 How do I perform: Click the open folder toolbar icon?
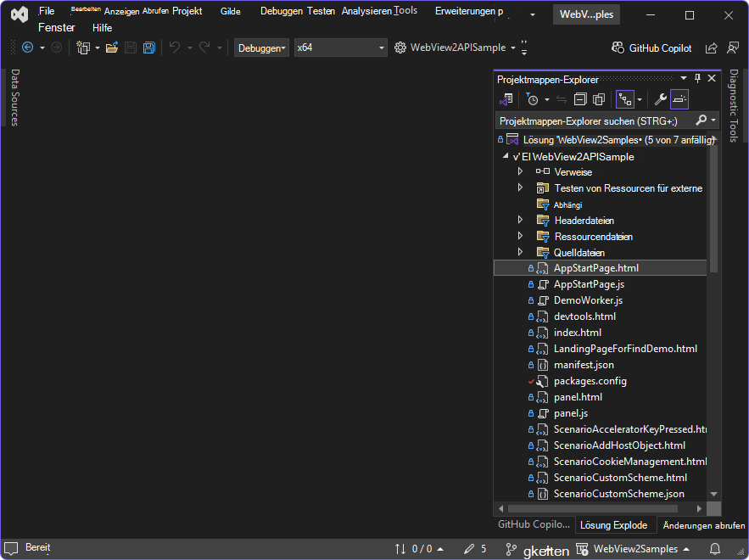point(111,48)
